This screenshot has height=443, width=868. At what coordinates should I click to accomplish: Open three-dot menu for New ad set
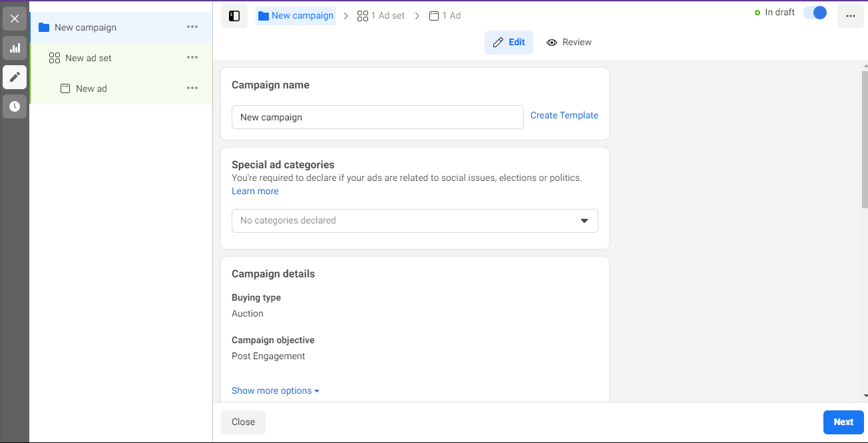pyautogui.click(x=192, y=58)
